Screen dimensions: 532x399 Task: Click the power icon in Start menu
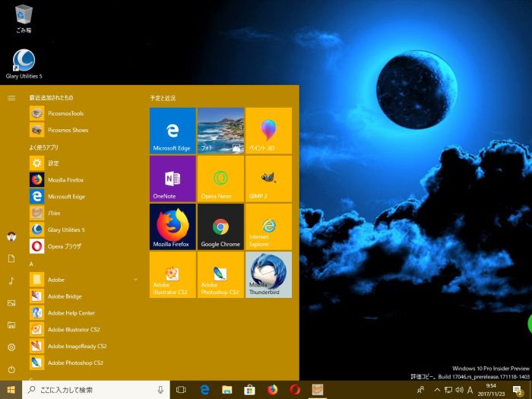[11, 369]
